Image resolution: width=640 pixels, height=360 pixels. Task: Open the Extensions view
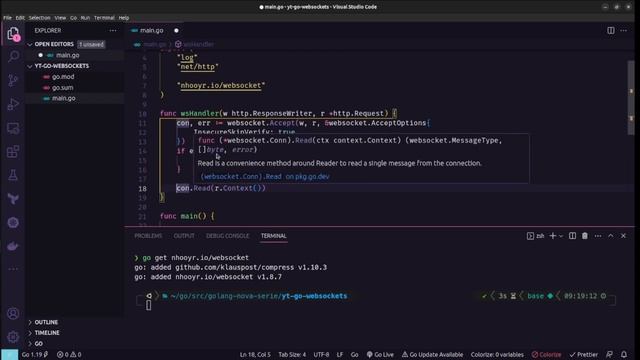[x=13, y=152]
